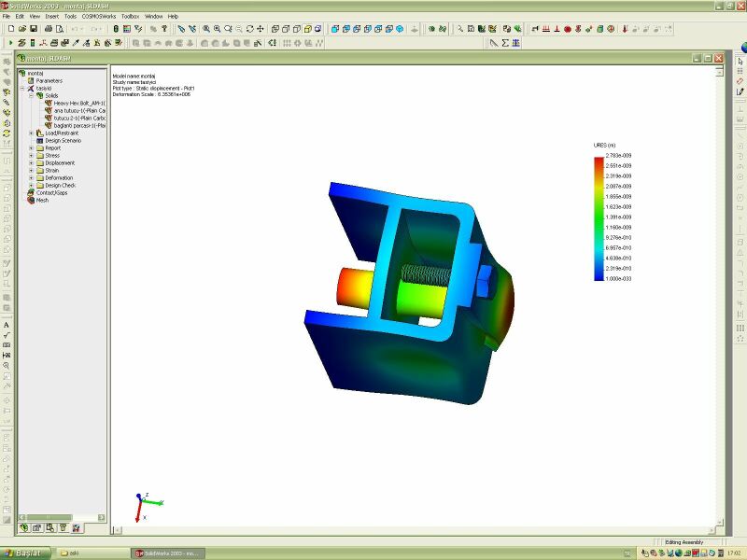Click the Print icon in the toolbar
Viewport: 747px width, 560px height.
tap(49, 29)
